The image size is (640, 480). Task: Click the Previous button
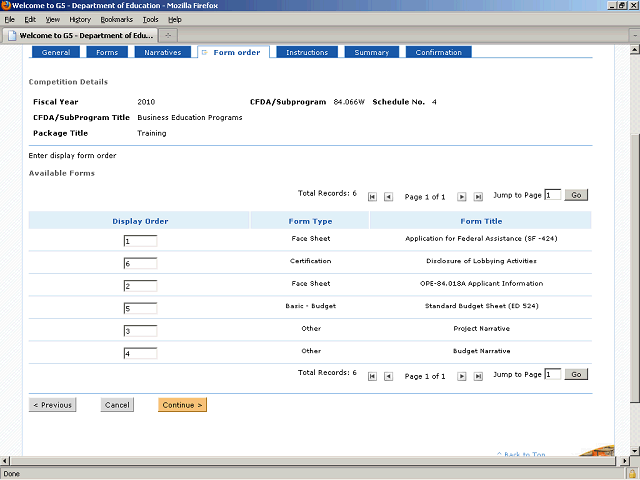52,405
